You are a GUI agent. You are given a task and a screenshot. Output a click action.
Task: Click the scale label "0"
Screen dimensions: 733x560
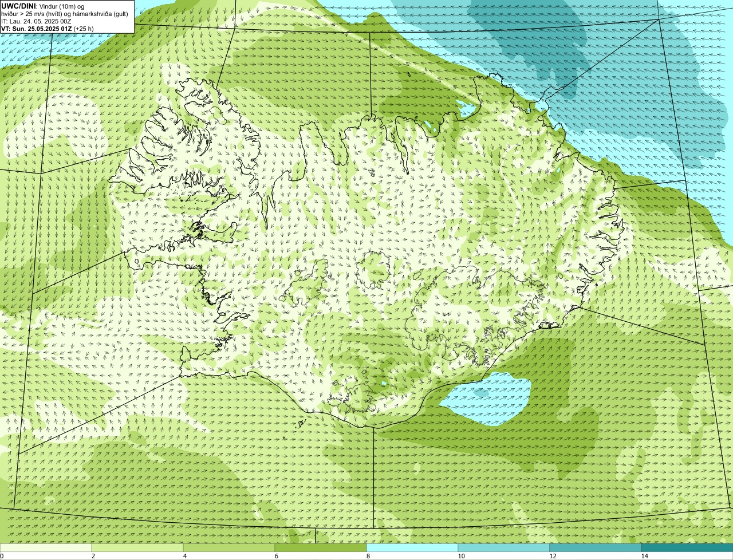[2, 556]
